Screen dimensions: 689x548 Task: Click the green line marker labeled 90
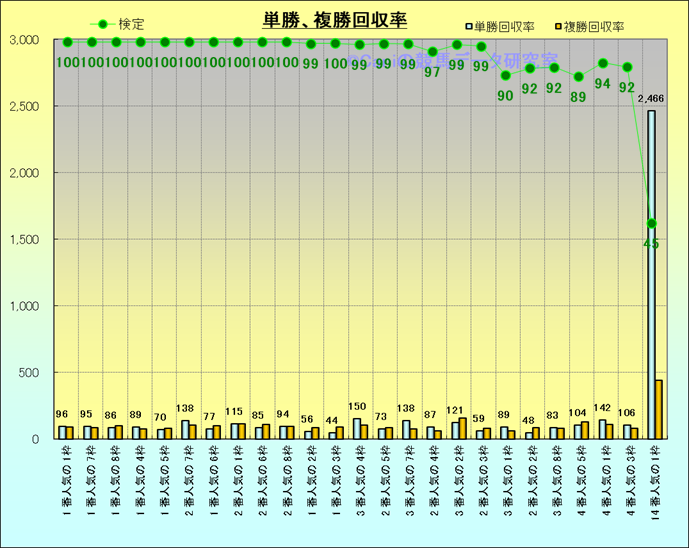506,75
